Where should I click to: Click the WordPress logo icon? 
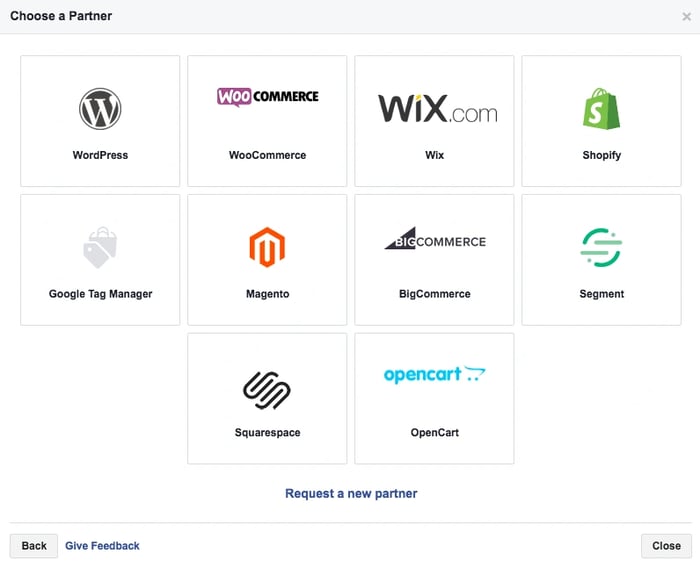tap(100, 108)
